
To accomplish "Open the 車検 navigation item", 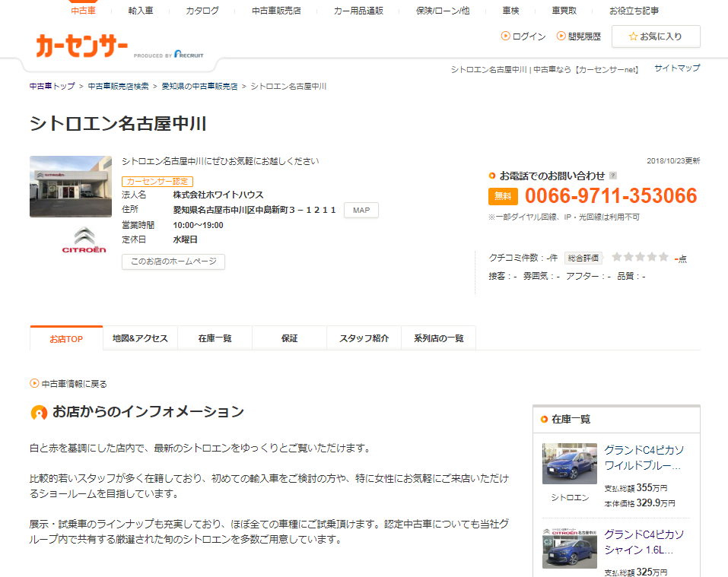I will tap(510, 10).
